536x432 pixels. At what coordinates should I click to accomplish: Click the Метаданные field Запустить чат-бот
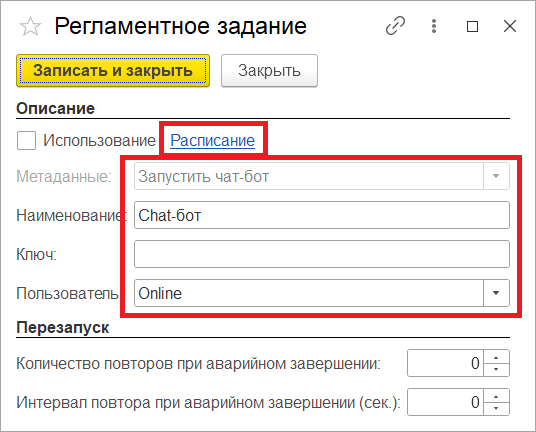click(x=309, y=176)
